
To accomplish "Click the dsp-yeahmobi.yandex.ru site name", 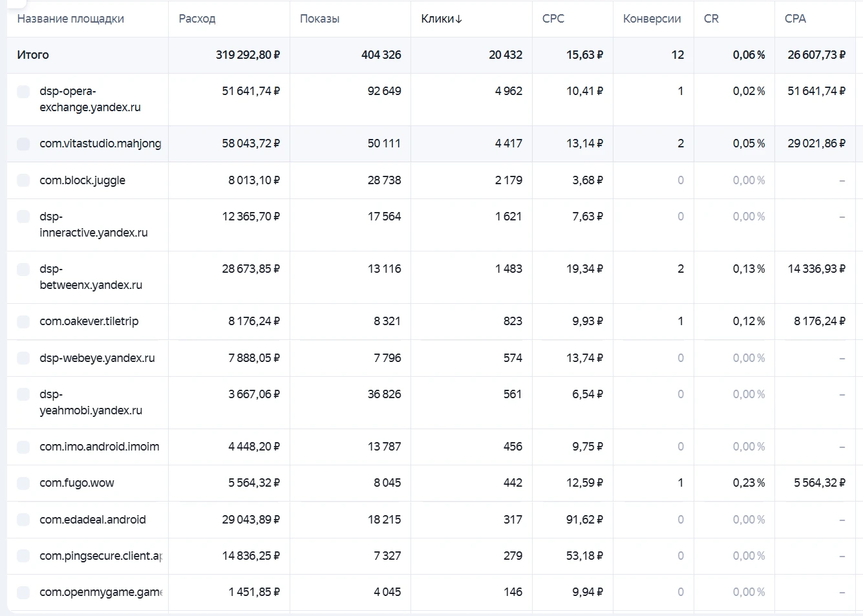I will 91,403.
